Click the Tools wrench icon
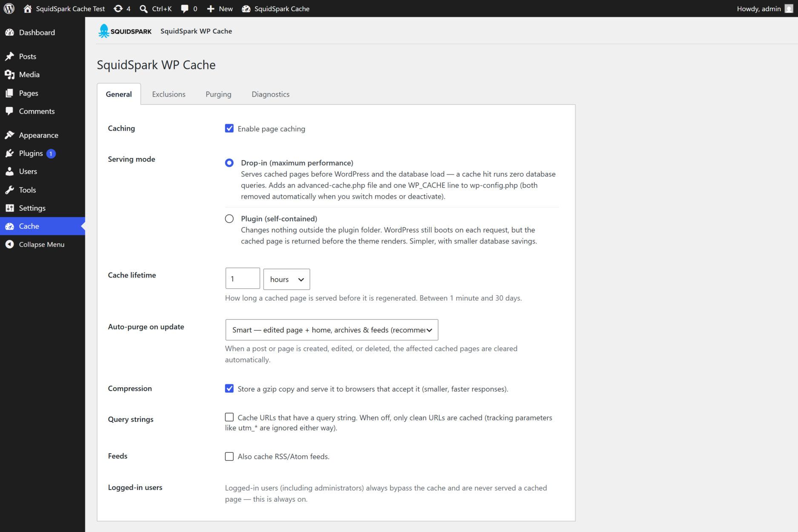This screenshot has height=532, width=798. tap(10, 190)
